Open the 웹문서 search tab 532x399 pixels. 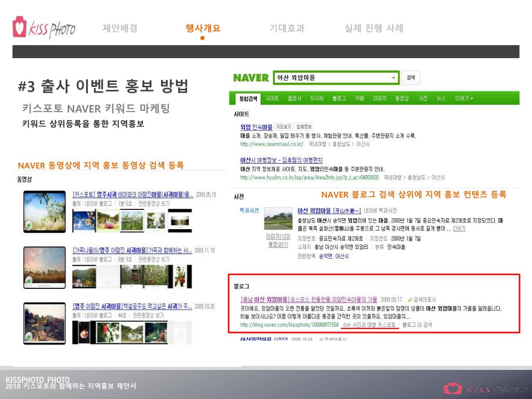[x=294, y=98]
